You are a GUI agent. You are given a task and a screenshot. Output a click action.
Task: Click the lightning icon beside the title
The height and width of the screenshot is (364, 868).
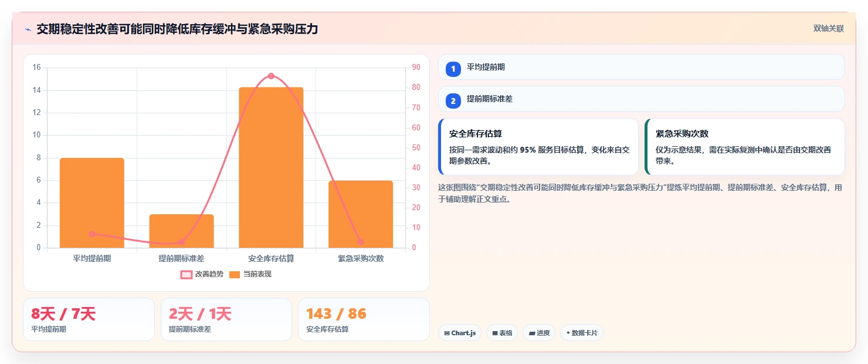pos(28,29)
